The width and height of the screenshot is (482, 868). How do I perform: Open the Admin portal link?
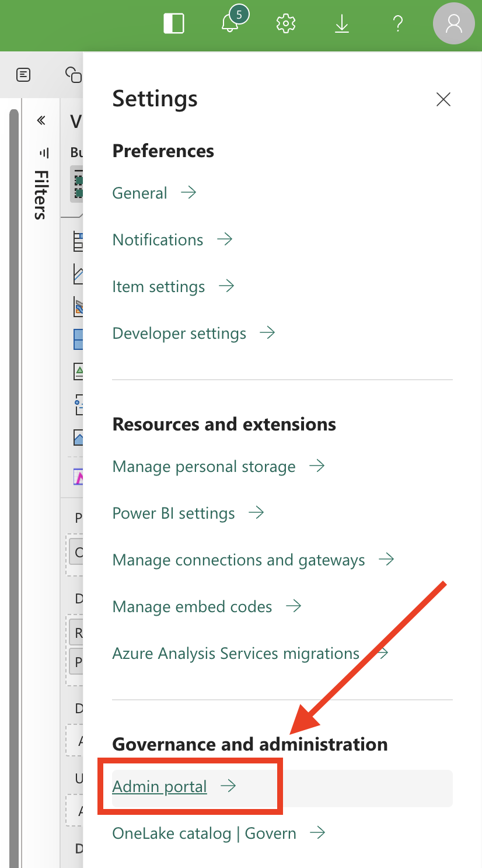click(x=159, y=787)
